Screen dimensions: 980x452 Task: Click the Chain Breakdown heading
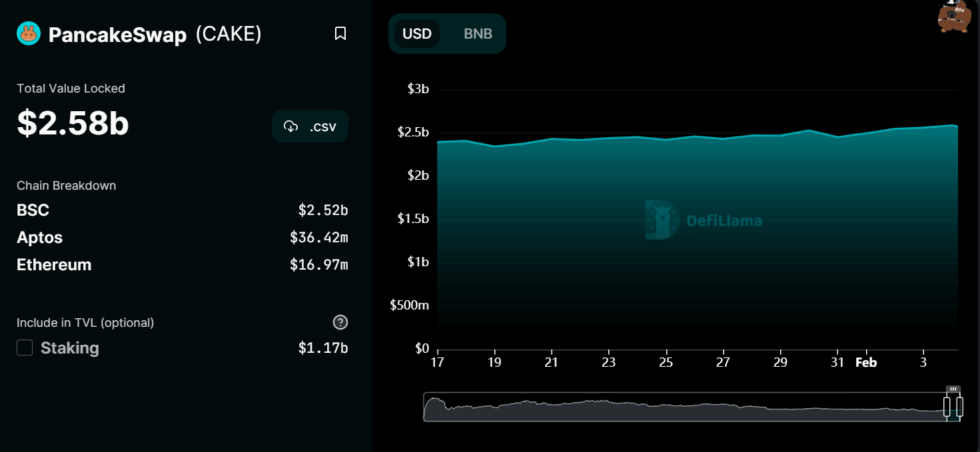coord(66,186)
